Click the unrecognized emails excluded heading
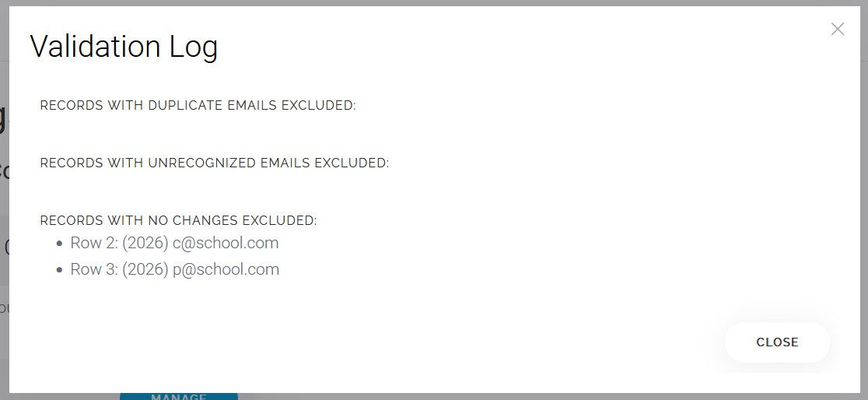This screenshot has width=868, height=400. pos(215,163)
